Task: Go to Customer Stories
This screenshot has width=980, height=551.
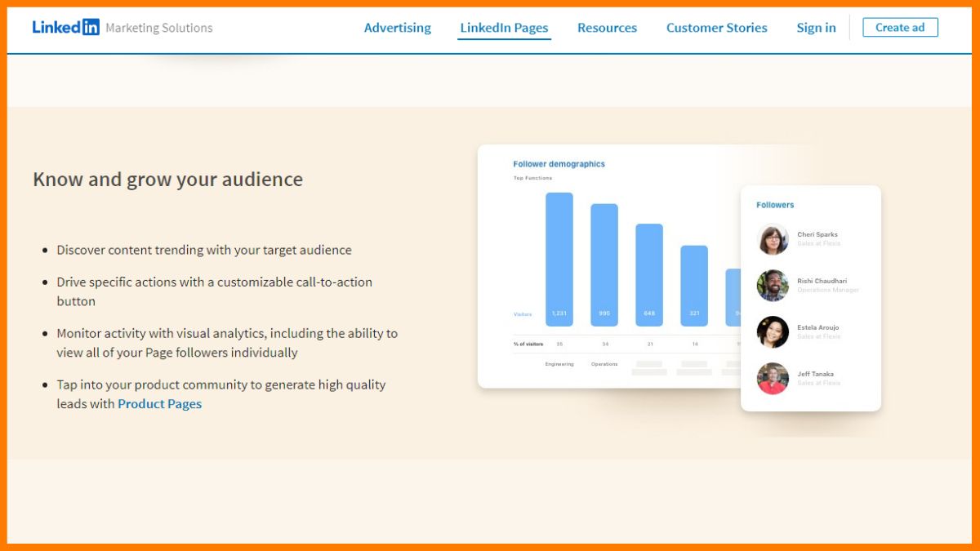Action: [x=717, y=28]
